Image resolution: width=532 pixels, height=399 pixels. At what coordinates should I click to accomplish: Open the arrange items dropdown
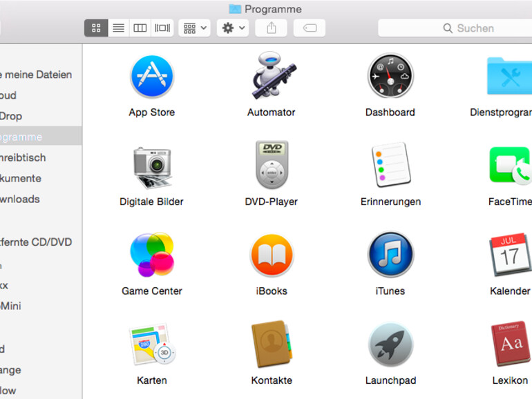pos(194,28)
